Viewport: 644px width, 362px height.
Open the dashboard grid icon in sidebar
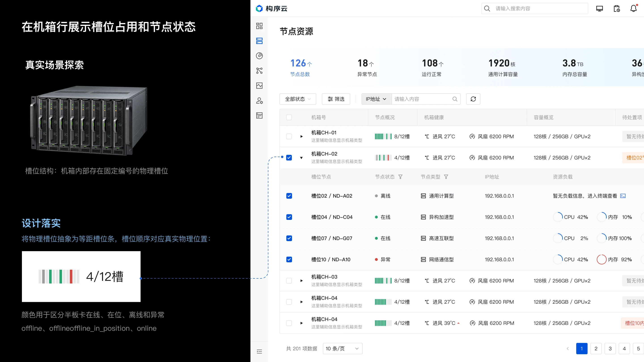pyautogui.click(x=259, y=26)
